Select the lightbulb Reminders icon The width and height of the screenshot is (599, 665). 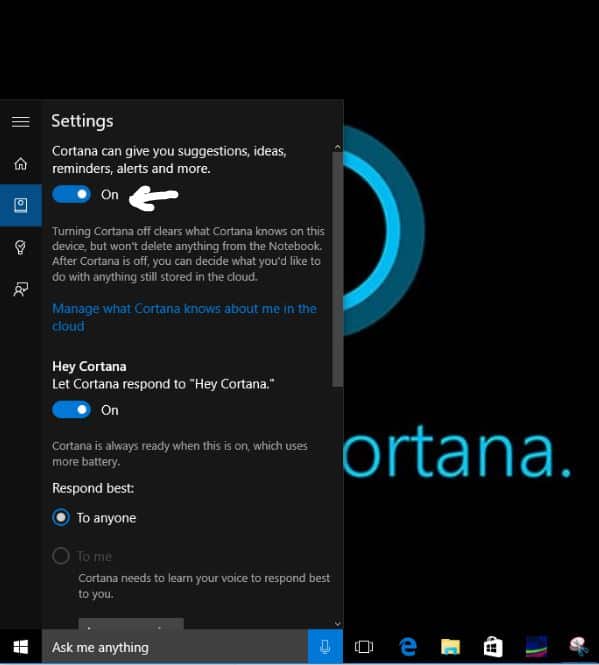[20, 247]
